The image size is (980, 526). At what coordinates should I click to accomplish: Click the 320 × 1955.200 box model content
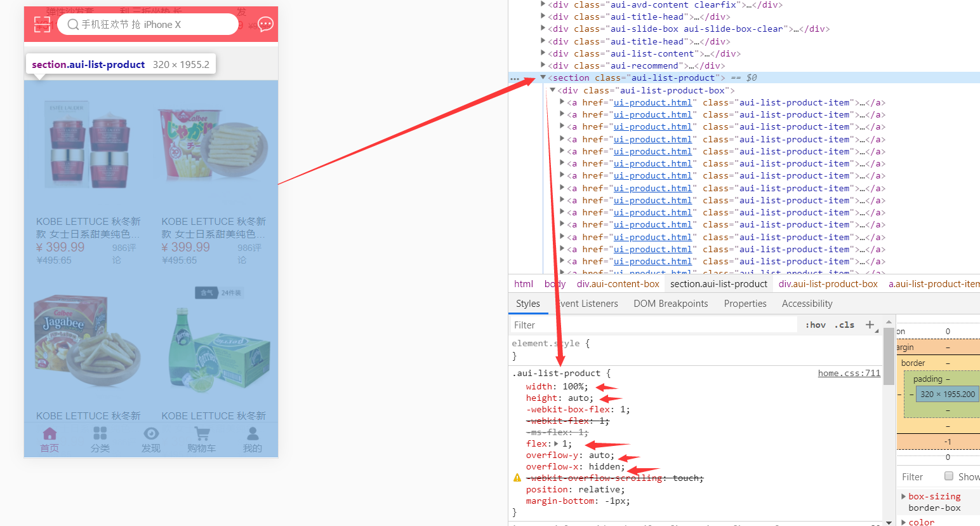point(947,394)
